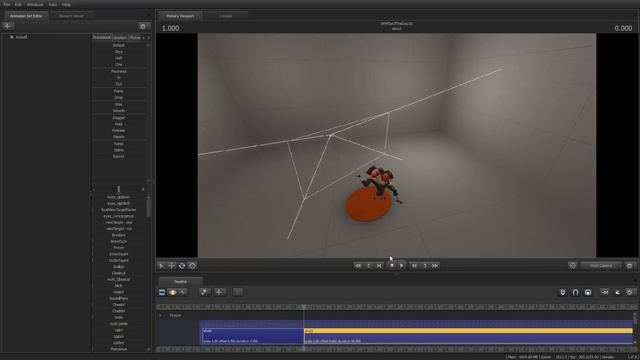
Task: Select the scout1 tree item
Action: 22,37
